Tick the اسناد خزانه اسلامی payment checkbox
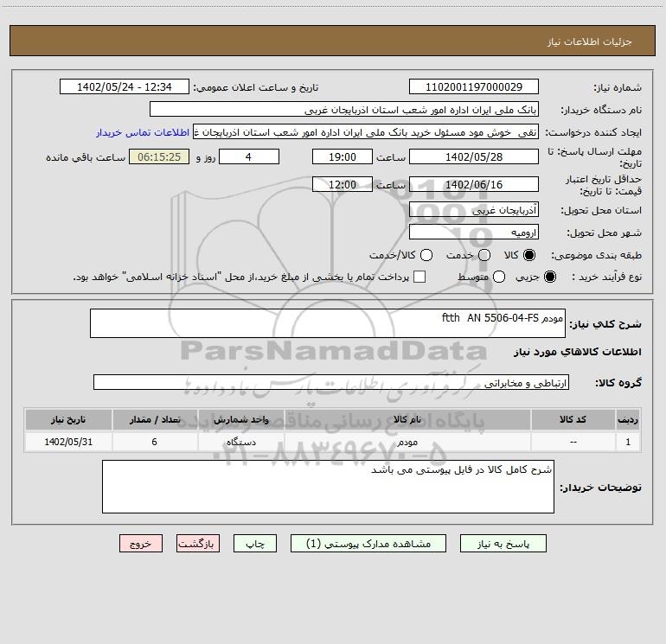 (x=419, y=277)
